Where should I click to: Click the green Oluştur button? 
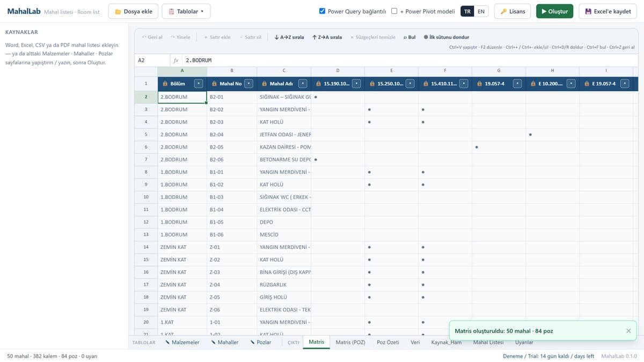click(555, 11)
